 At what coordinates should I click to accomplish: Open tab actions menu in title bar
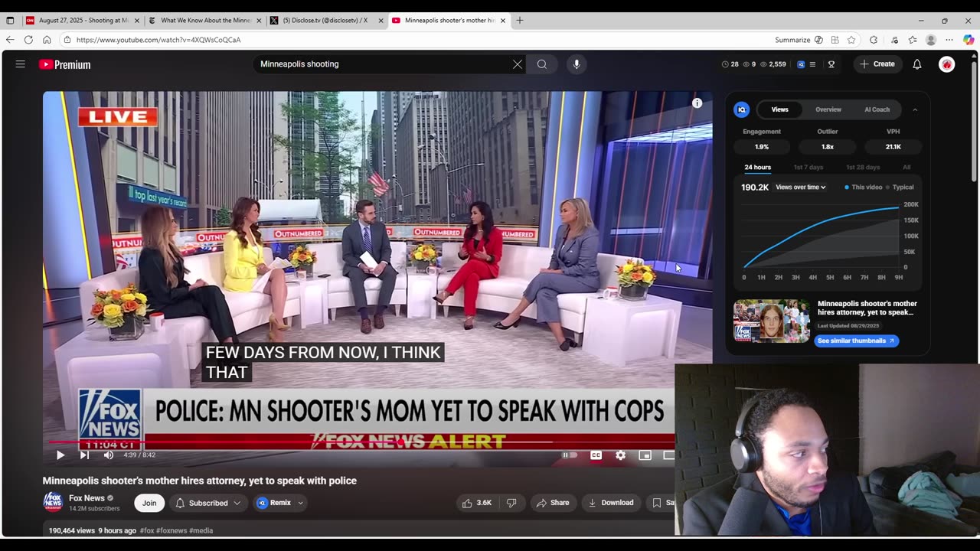[10, 21]
